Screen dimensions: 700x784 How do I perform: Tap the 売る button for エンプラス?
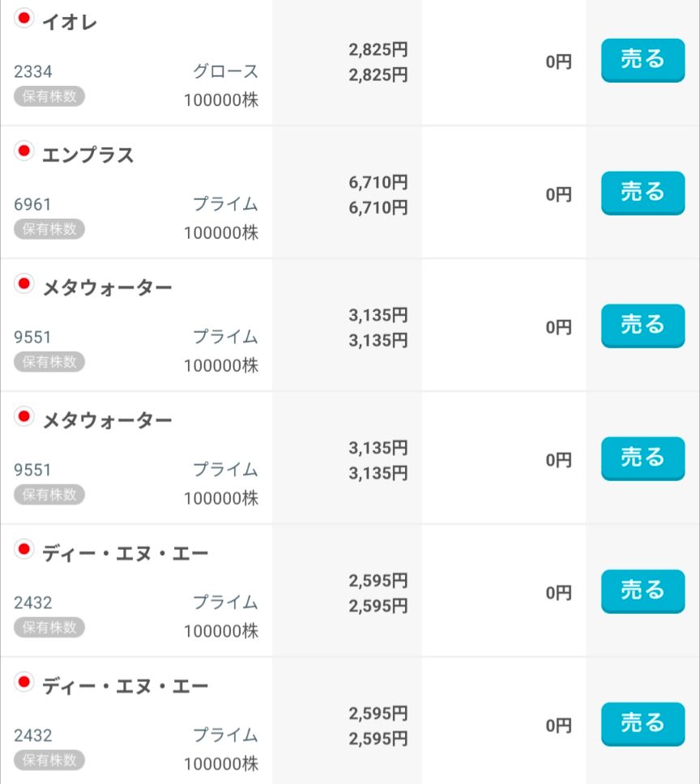[x=642, y=193]
